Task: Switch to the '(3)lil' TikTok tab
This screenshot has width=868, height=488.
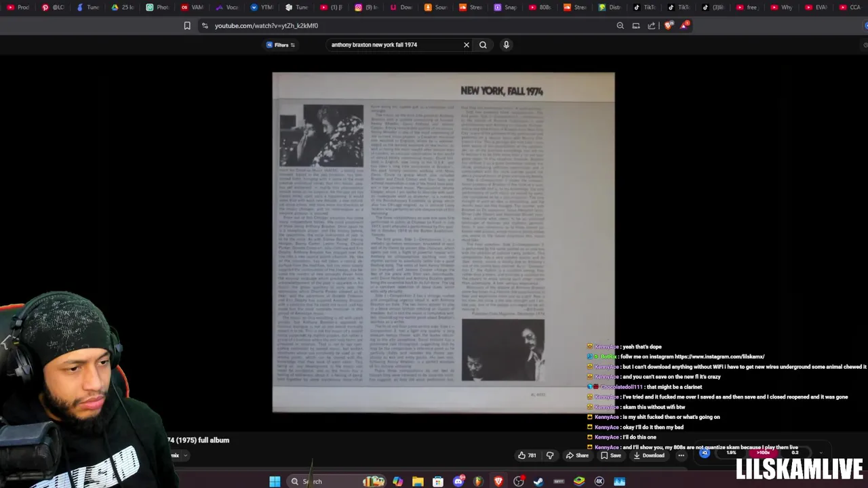Action: point(713,7)
